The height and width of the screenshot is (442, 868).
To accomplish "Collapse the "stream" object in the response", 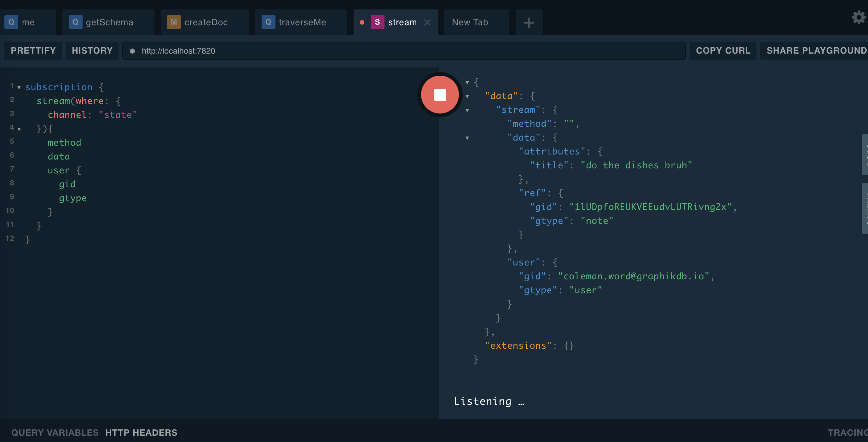I will [467, 110].
